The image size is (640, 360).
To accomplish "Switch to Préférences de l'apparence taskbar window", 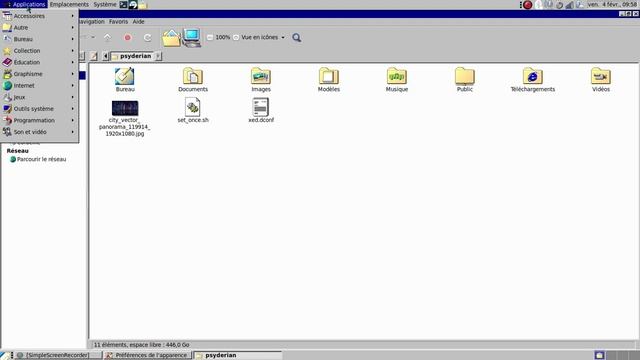I will [147, 355].
